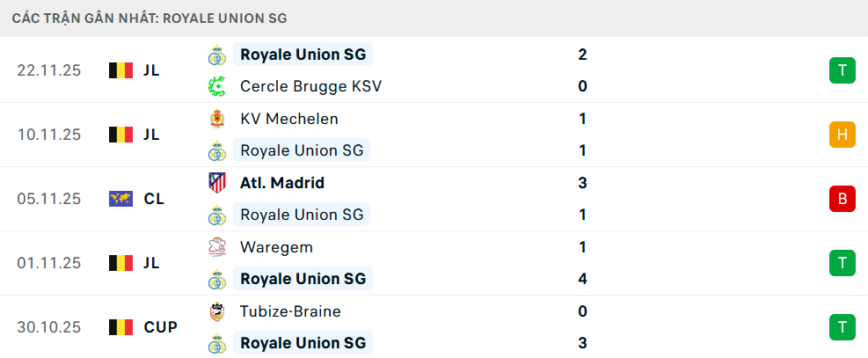Open the Waregem team link
The image size is (868, 358).
[x=276, y=247]
